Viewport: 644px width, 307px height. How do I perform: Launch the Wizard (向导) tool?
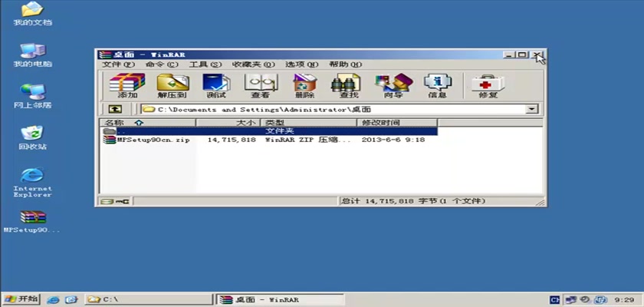point(393,86)
